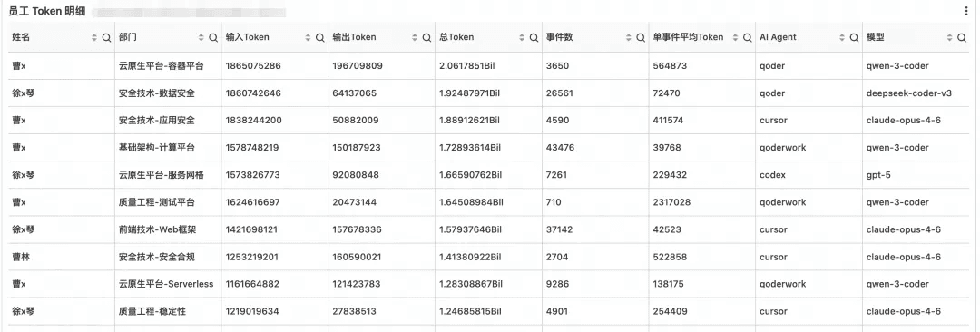Toggle sort arrows on 模型 column
The width and height of the screenshot is (980, 332).
949,37
